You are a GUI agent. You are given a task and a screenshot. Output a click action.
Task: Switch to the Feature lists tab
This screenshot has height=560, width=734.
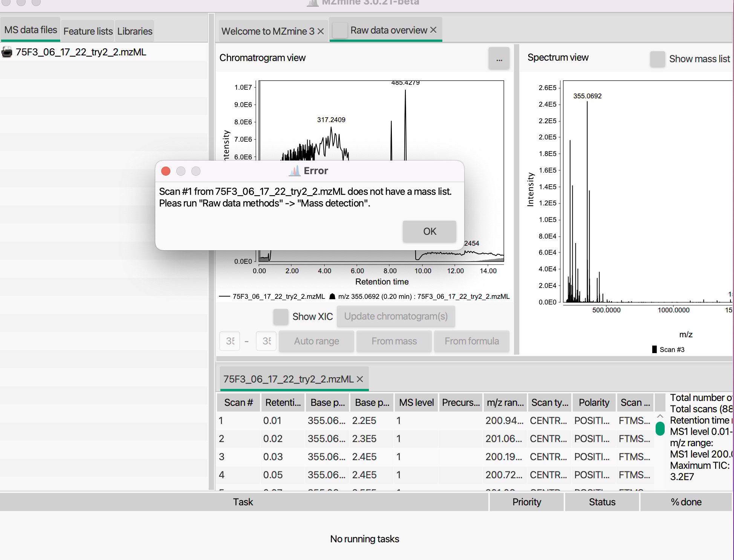point(87,31)
